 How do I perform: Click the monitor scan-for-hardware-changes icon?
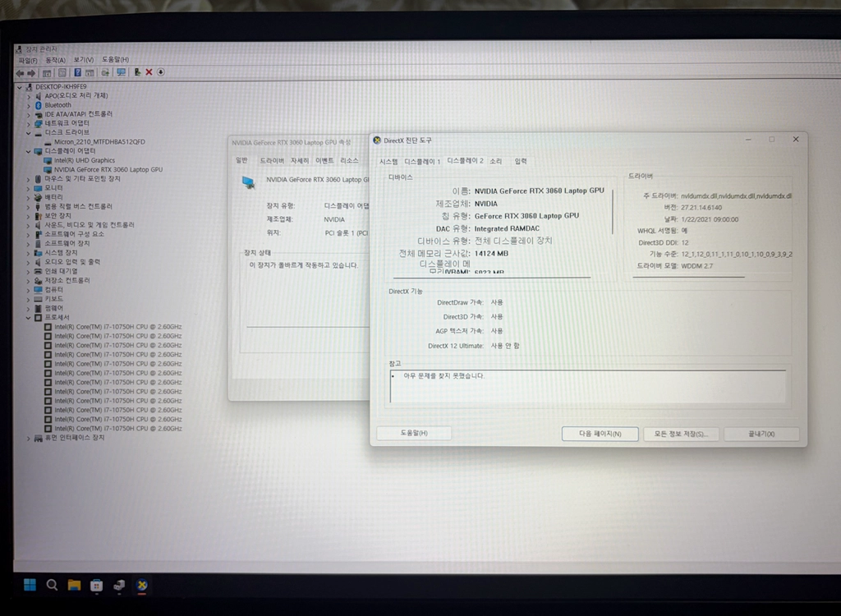(x=122, y=72)
